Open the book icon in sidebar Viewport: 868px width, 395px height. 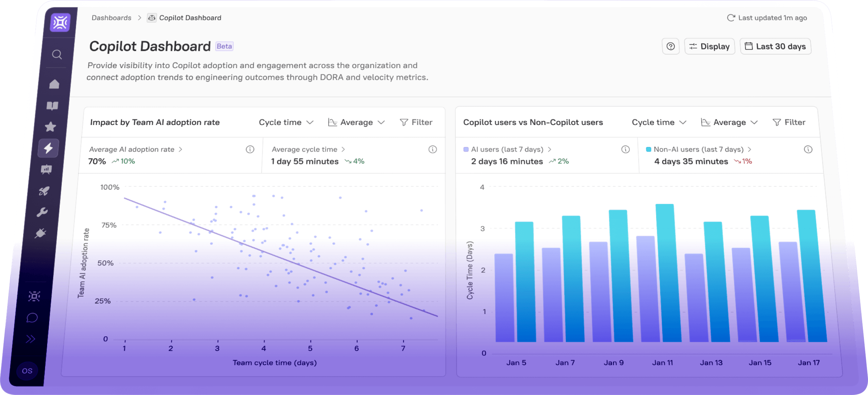tap(52, 106)
